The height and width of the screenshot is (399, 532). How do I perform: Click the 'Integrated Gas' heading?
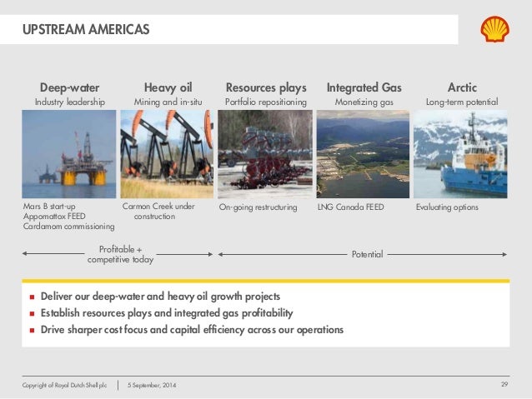(364, 87)
